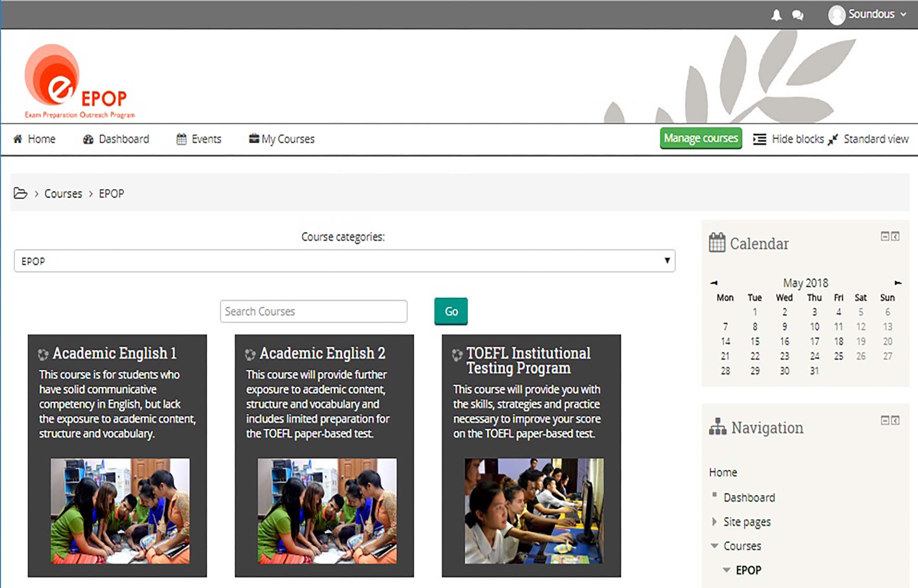918x588 pixels.
Task: Collapse Courses tree node
Action: point(714,546)
